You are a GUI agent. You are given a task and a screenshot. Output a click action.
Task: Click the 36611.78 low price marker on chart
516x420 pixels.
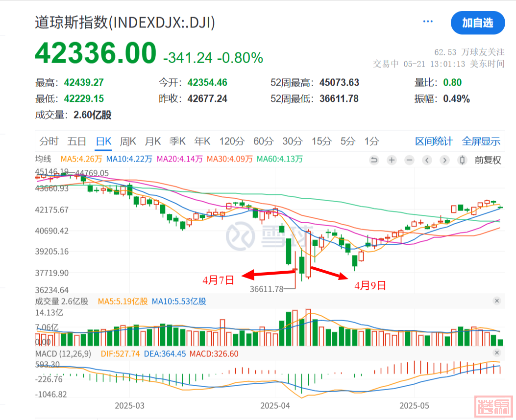[x=267, y=289]
